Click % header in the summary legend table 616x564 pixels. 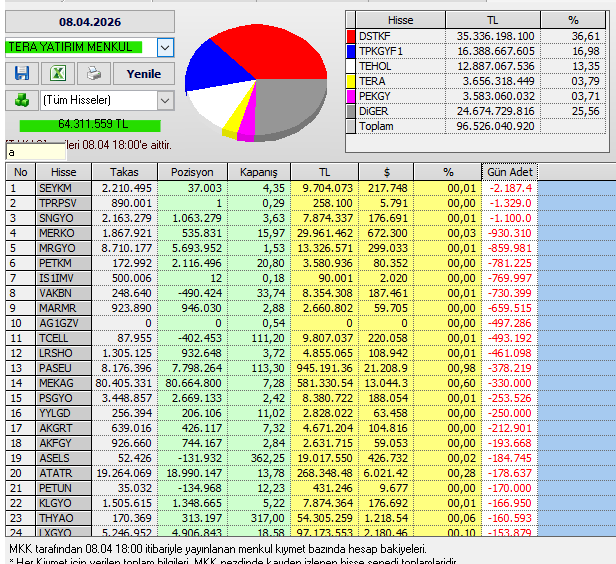(x=573, y=20)
